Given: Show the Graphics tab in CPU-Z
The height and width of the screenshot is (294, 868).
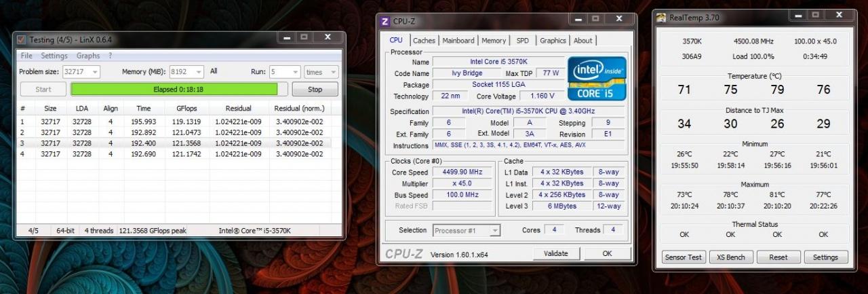Looking at the screenshot, I should coord(553,41).
